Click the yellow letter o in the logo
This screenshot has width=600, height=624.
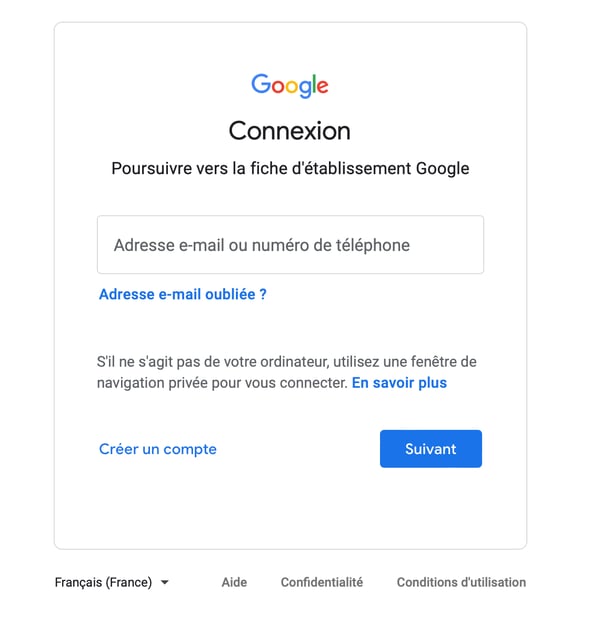point(291,87)
